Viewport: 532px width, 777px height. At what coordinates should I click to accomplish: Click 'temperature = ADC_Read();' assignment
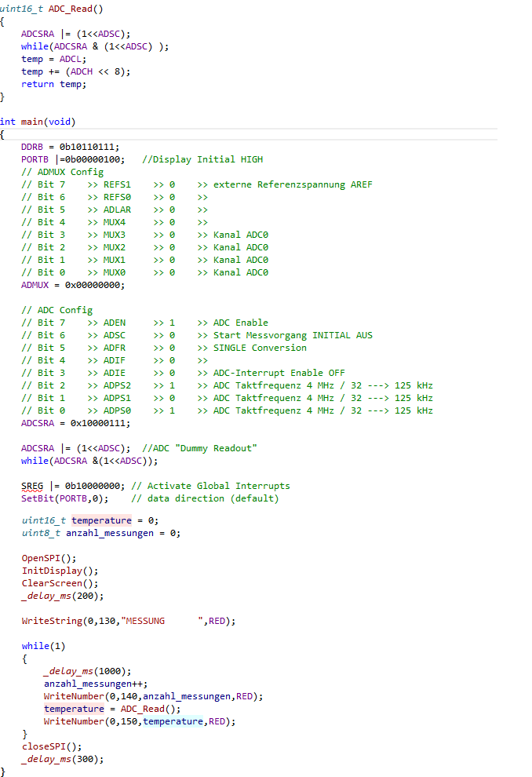(112, 709)
